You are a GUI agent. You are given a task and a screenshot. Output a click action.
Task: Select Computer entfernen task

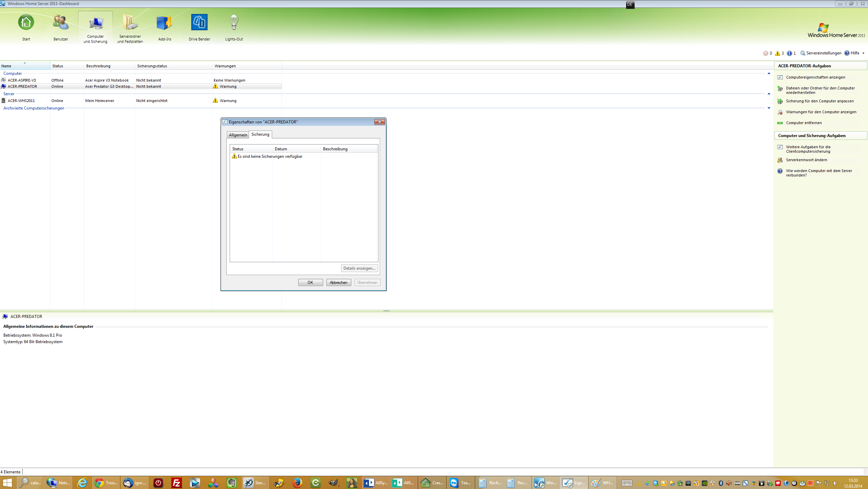coord(804,123)
